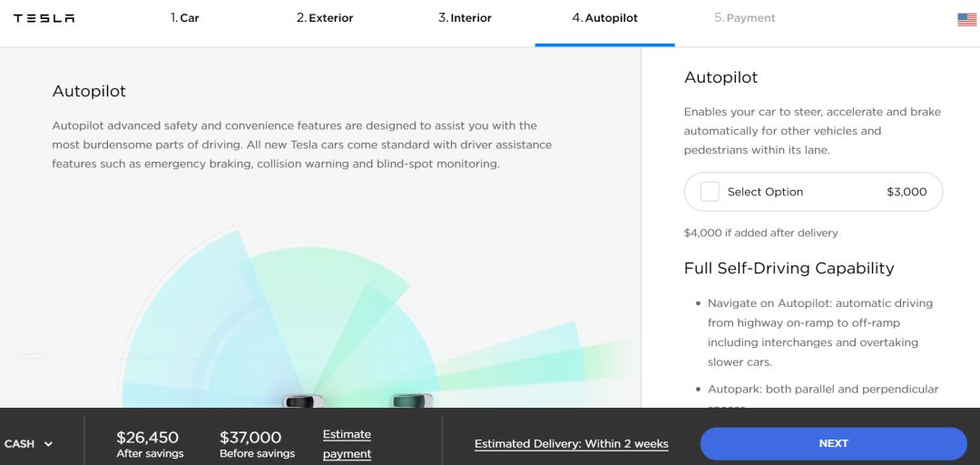The width and height of the screenshot is (980, 465).
Task: Select the 4. Autopilot step
Action: 605,18
